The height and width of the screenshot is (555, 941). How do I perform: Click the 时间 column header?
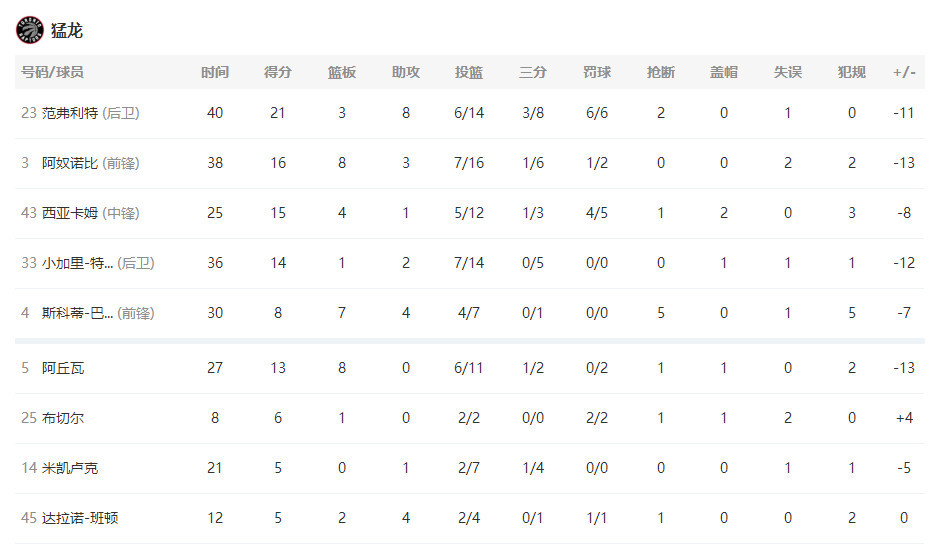(215, 72)
